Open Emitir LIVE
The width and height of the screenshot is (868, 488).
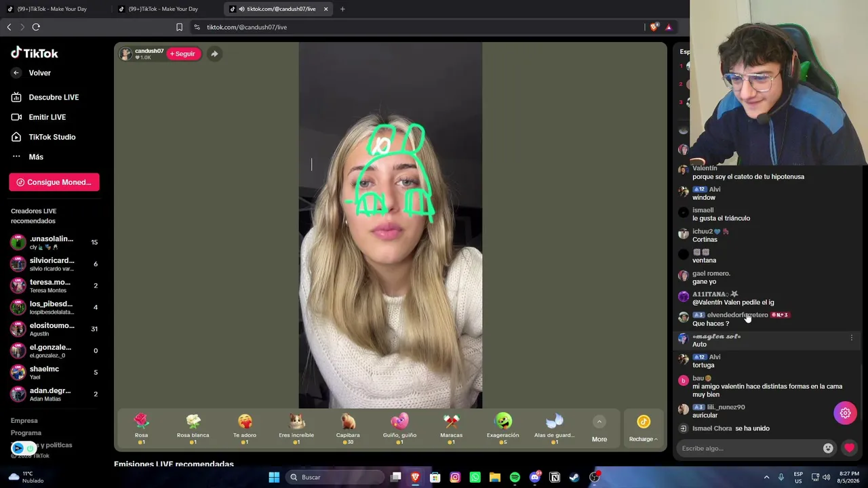pyautogui.click(x=39, y=117)
